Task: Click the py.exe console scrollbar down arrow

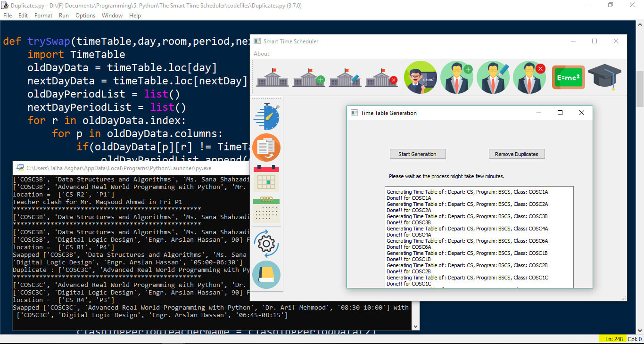Action: tap(415, 326)
